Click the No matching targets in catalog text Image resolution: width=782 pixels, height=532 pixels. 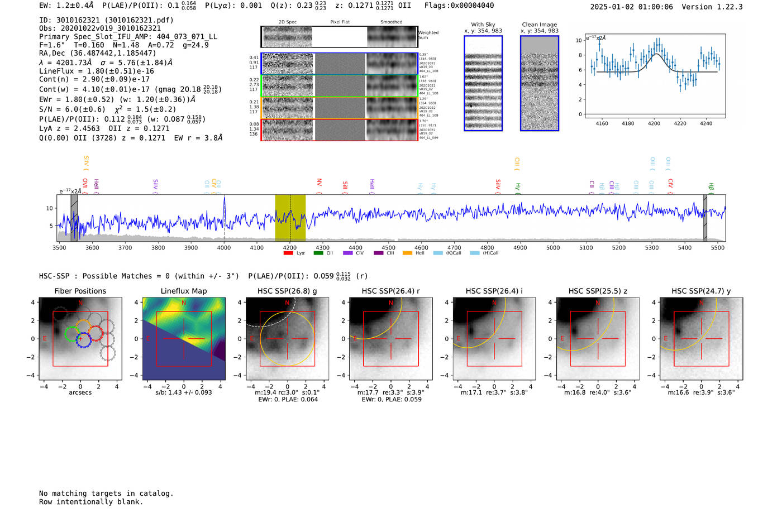click(x=106, y=493)
